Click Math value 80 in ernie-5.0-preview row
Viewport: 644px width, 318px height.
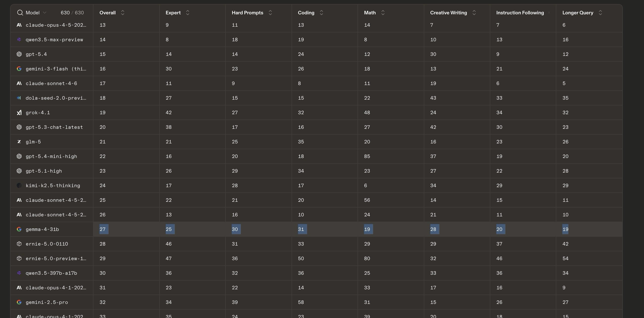(367, 258)
